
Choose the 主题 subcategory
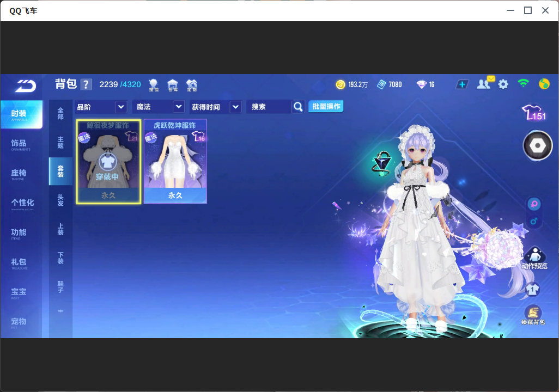click(x=60, y=143)
